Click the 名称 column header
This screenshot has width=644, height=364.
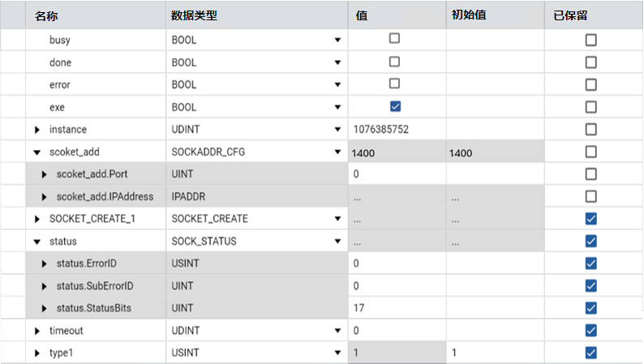click(47, 15)
